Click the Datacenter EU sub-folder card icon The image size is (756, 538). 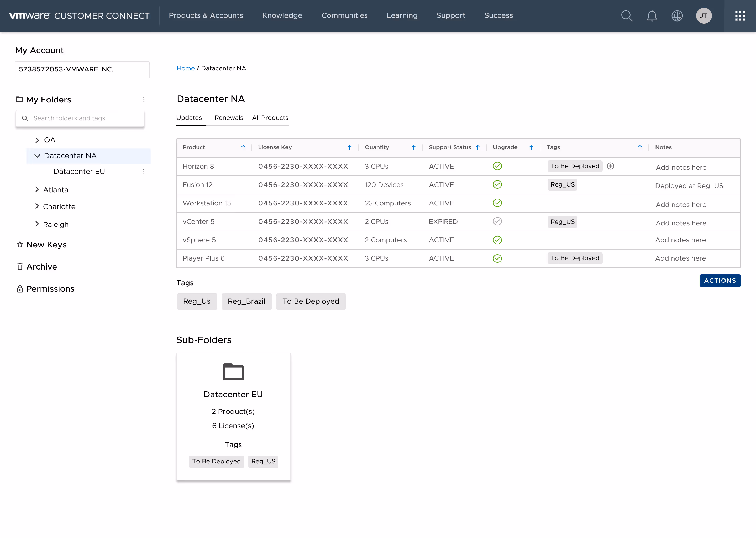pyautogui.click(x=233, y=372)
